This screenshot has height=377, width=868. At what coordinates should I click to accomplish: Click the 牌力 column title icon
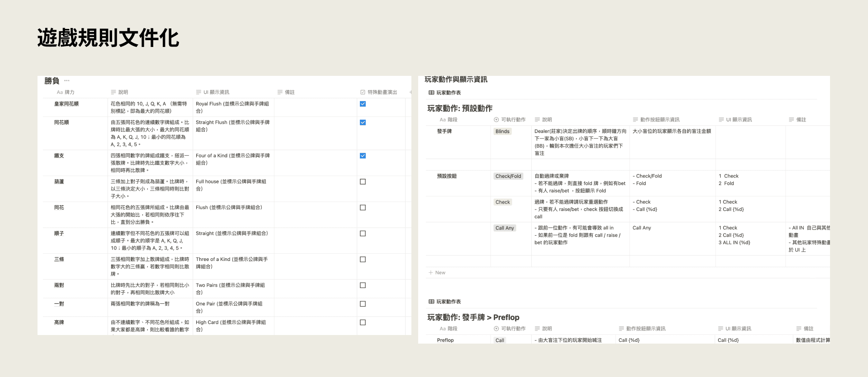pyautogui.click(x=60, y=92)
